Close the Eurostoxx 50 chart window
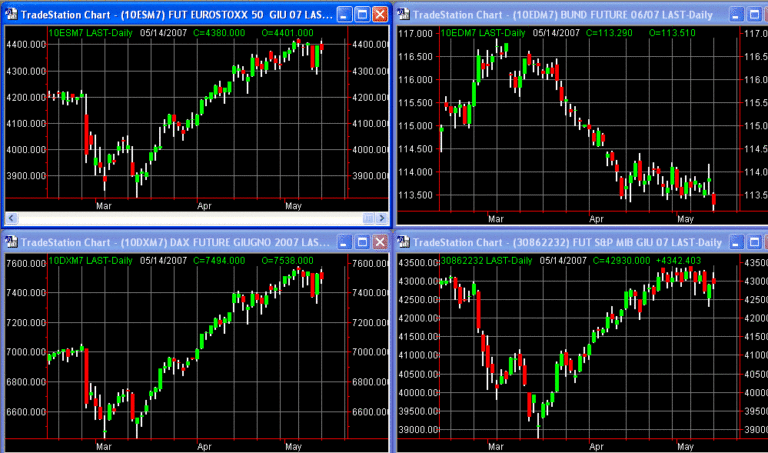Screen dimensions: 768x453 click(380, 14)
